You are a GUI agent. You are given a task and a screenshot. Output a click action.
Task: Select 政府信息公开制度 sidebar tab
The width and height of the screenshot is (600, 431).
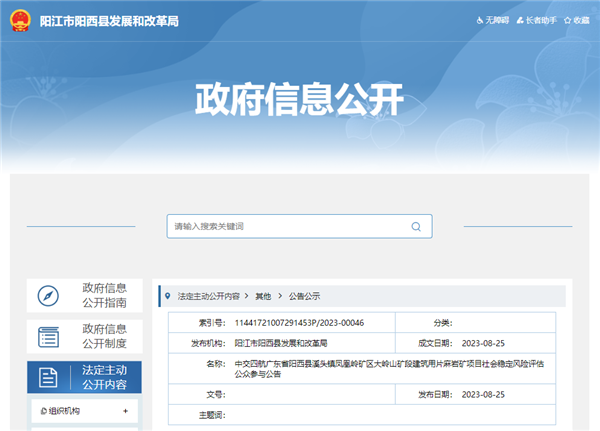tap(104, 336)
